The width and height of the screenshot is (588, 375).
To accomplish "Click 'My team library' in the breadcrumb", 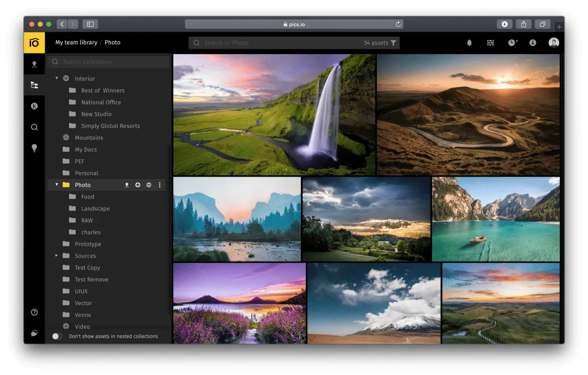I will 76,42.
